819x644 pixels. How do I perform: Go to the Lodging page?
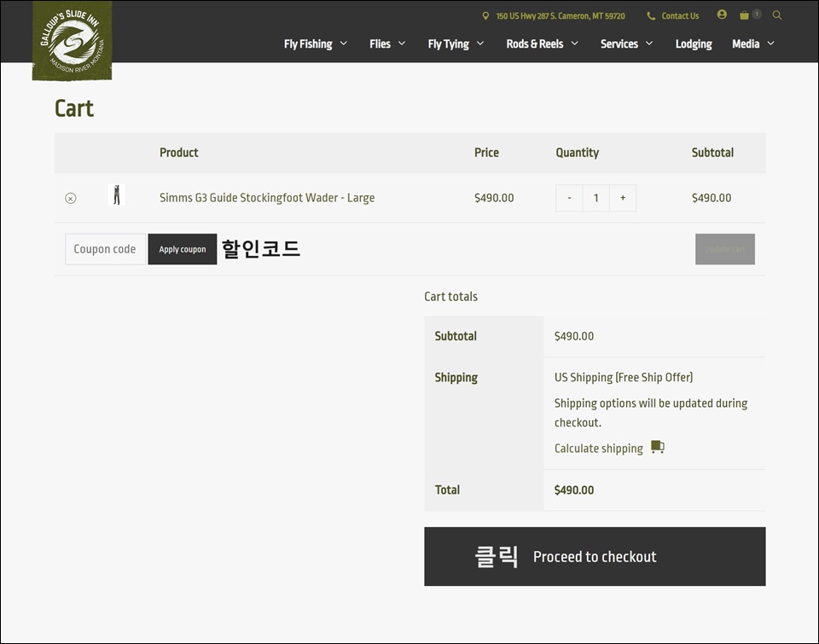point(694,44)
